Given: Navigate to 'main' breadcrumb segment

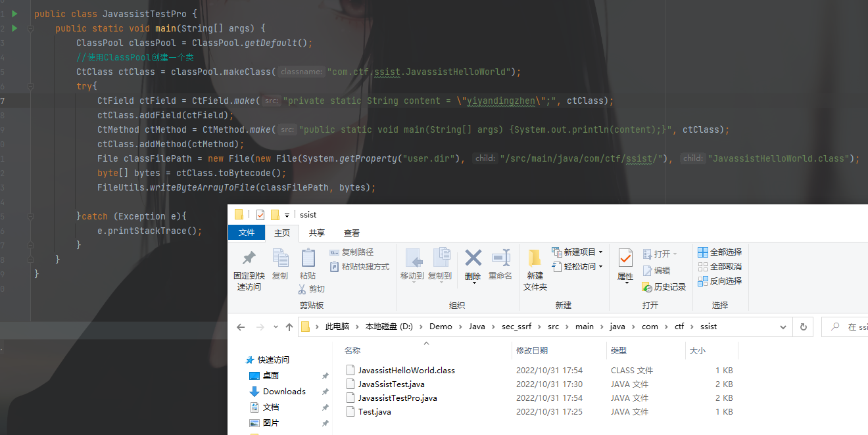Looking at the screenshot, I should coord(584,327).
